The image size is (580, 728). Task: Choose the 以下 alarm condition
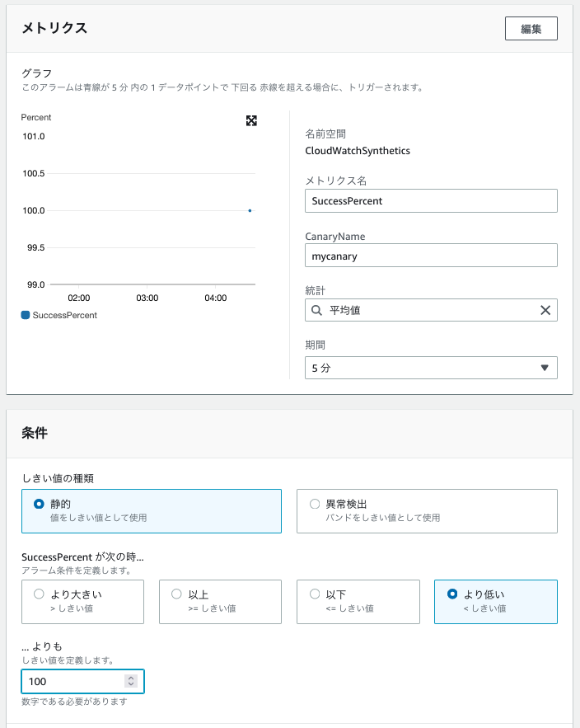314,594
